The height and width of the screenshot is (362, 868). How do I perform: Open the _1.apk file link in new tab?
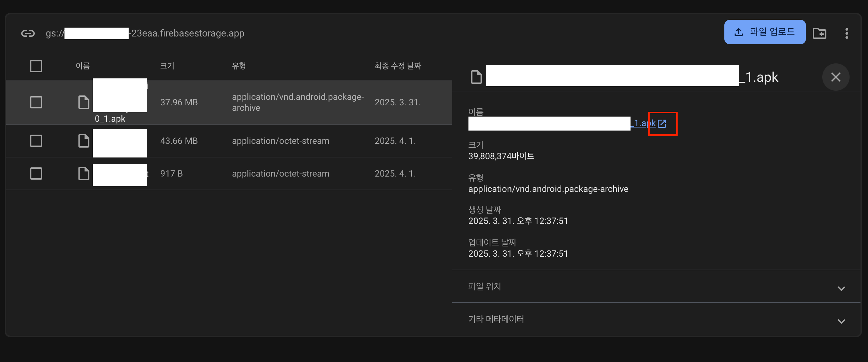coord(643,123)
